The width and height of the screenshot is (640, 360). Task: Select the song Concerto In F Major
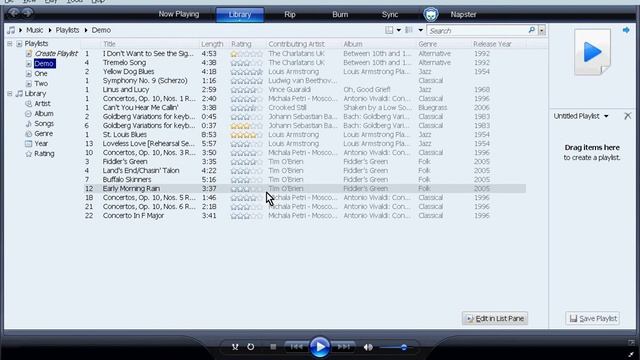click(133, 216)
